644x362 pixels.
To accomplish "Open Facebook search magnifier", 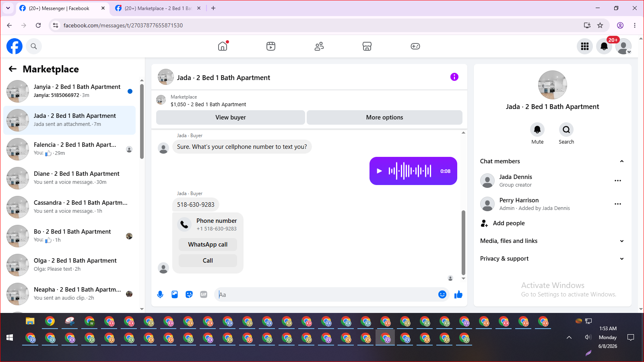I will tap(34, 46).
